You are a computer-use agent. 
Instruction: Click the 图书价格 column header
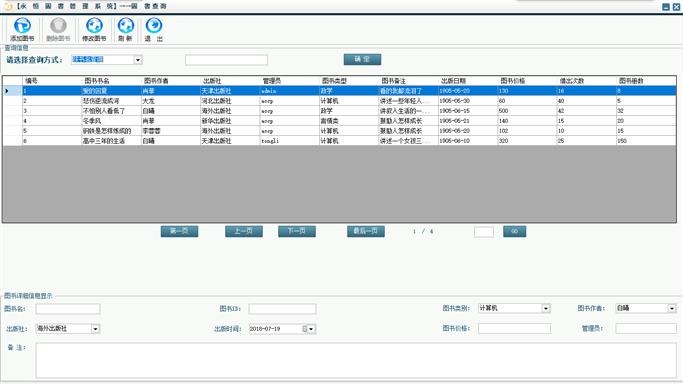point(527,81)
